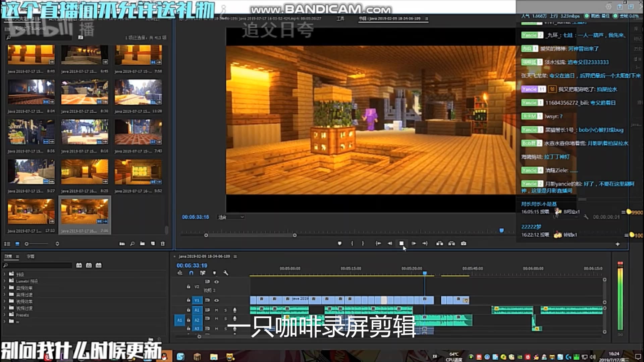
Task: Expand the Presets folder
Action: tap(4, 315)
